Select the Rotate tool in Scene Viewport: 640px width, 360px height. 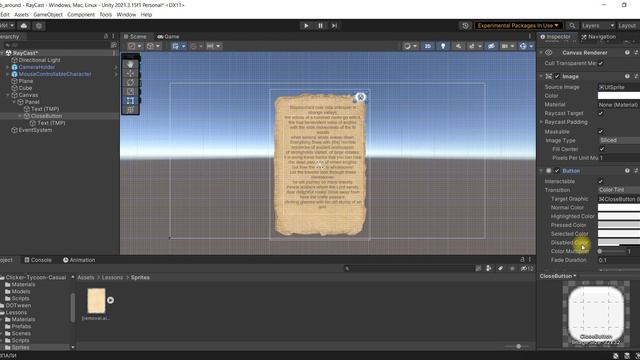coord(130,82)
